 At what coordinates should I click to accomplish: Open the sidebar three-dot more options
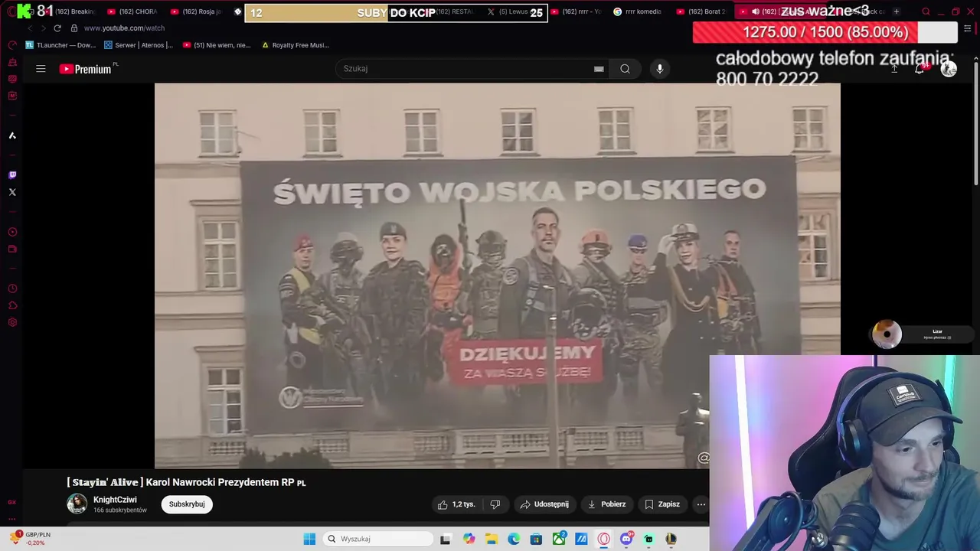pyautogui.click(x=12, y=518)
